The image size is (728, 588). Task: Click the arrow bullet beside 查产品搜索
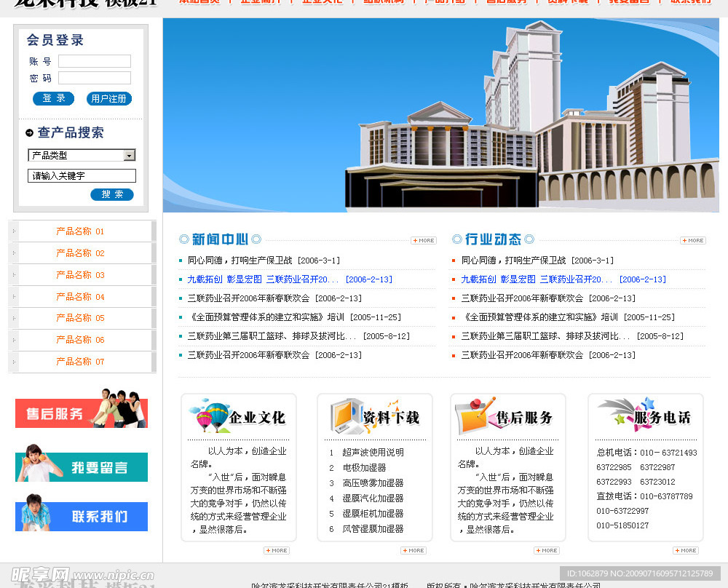point(29,132)
